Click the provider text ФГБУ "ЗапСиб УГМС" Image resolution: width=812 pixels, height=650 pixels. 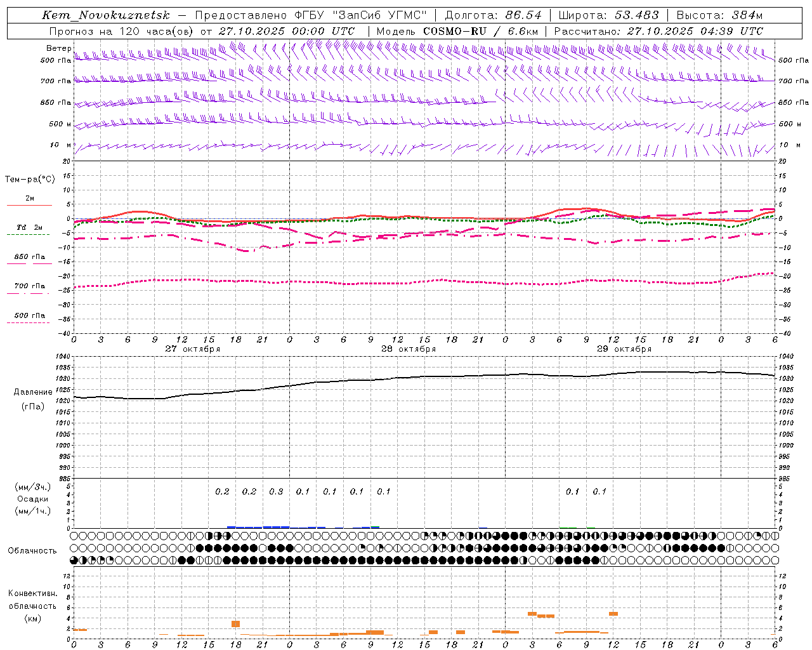click(x=362, y=15)
